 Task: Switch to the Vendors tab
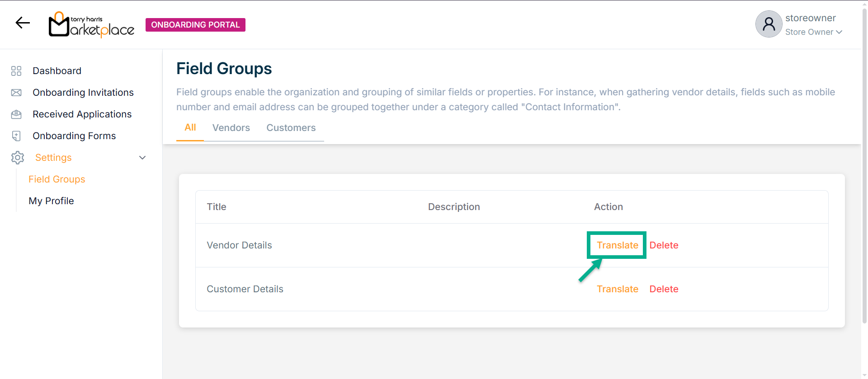click(x=231, y=128)
